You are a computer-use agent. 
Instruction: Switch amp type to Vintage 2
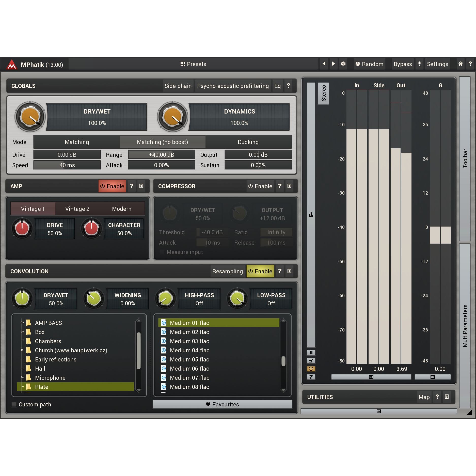pyautogui.click(x=77, y=209)
